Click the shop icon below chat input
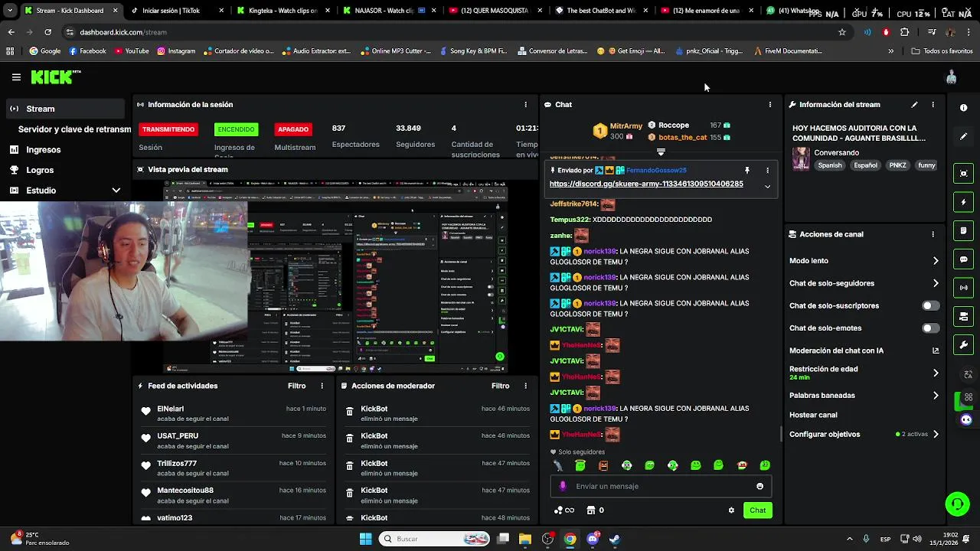The width and height of the screenshot is (980, 551). pos(590,510)
